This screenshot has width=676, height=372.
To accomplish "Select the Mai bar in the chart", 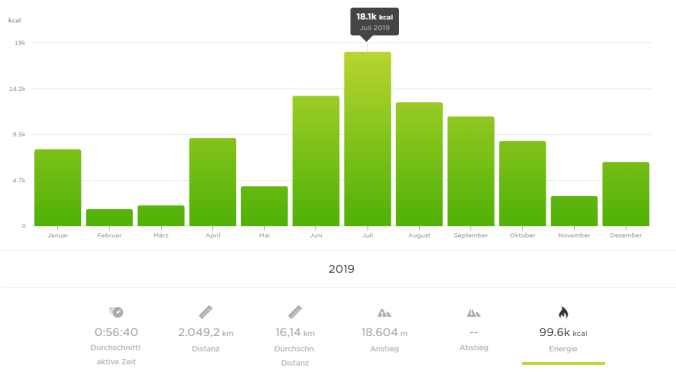I will 264,206.
